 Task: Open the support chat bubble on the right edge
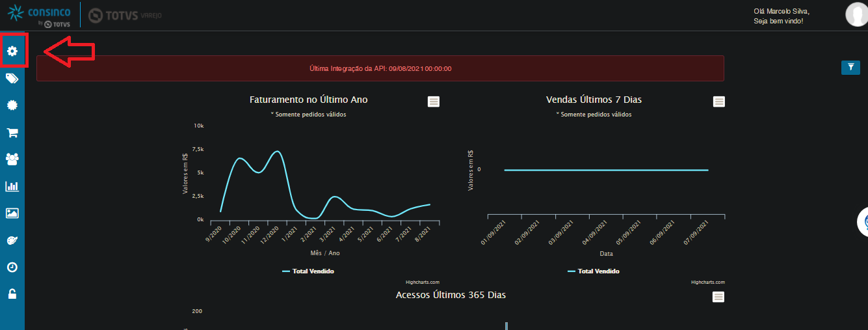(x=863, y=222)
